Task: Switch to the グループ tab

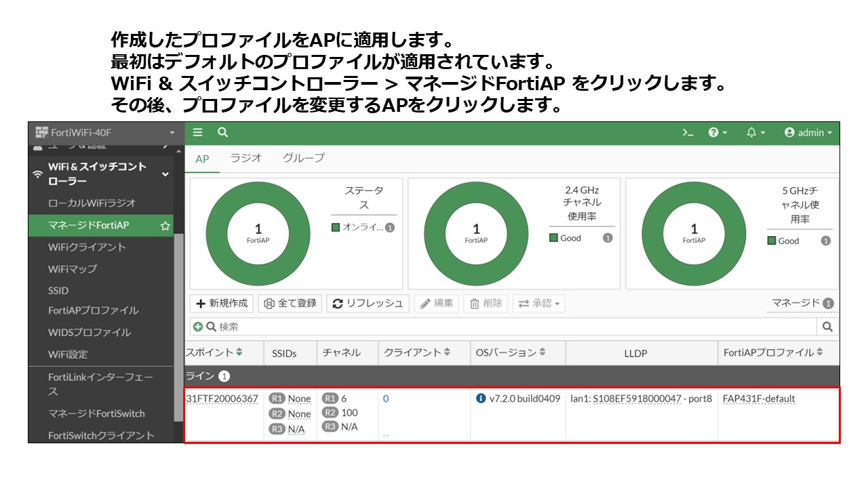Action: coord(303,158)
